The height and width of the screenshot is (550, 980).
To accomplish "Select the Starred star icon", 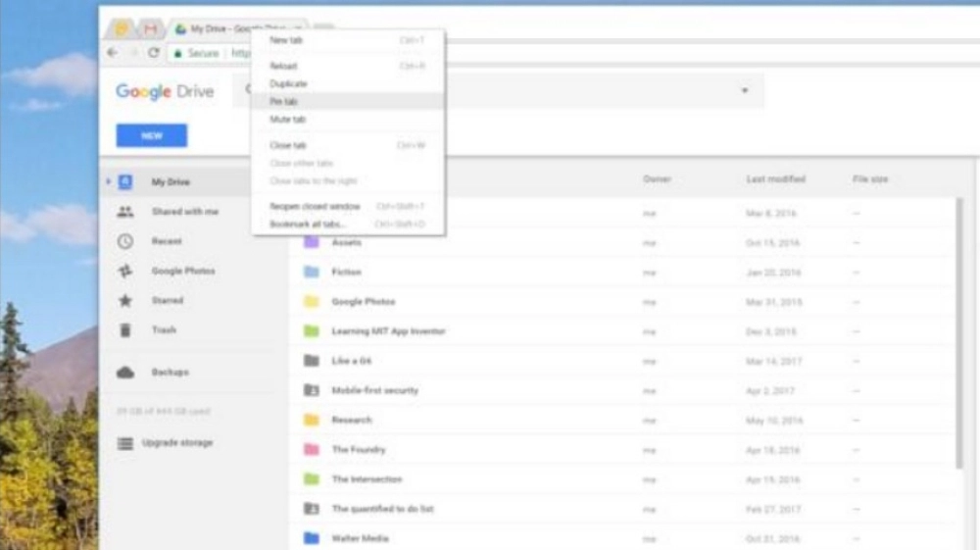I will coord(124,301).
